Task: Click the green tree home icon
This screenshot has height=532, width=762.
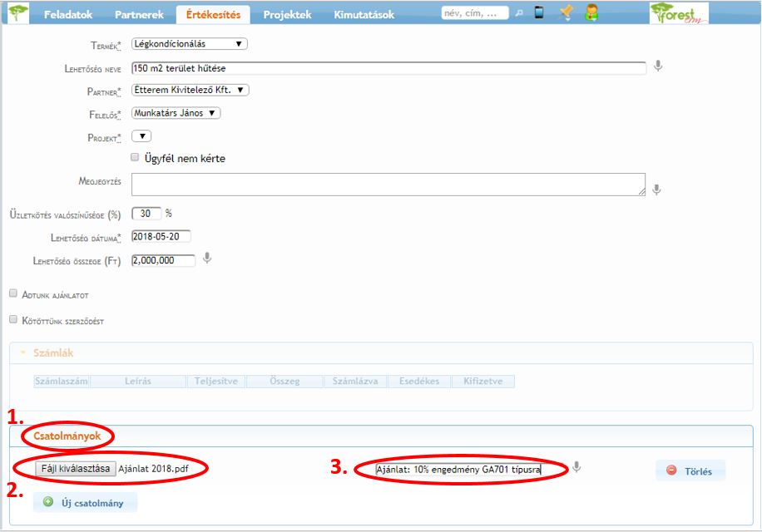Action: point(17,14)
